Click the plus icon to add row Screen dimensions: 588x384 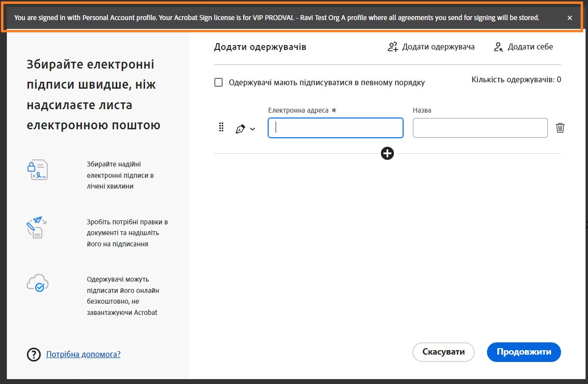tap(387, 153)
